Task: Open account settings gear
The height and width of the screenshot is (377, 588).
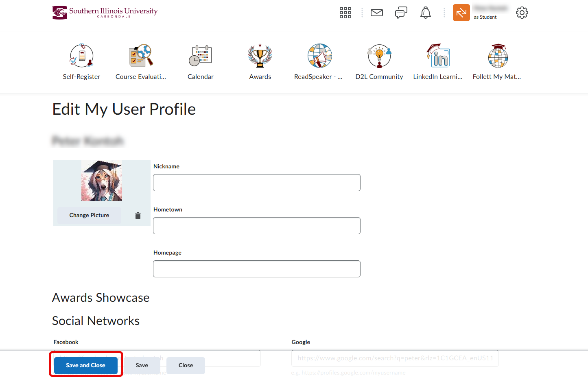Action: click(522, 13)
